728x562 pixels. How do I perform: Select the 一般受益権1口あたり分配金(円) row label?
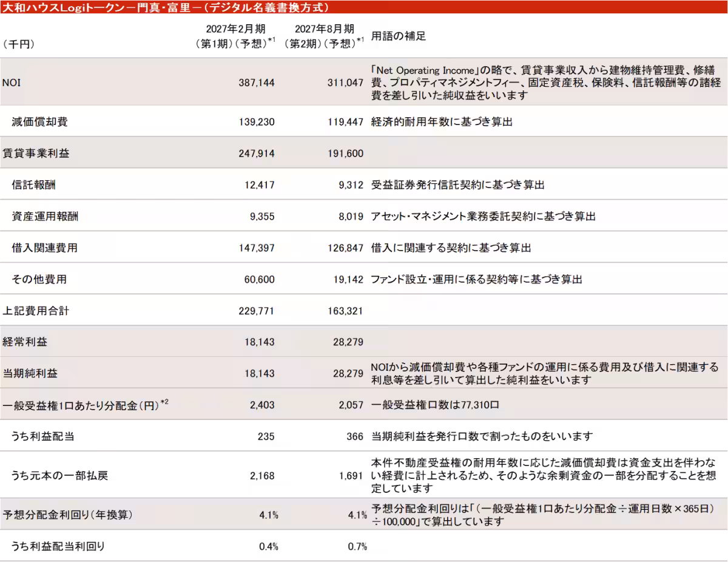(x=86, y=405)
